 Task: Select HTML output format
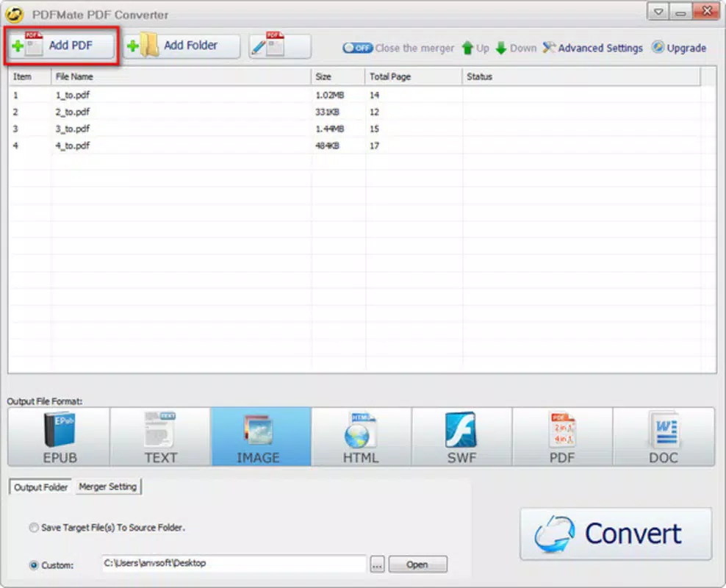[361, 437]
